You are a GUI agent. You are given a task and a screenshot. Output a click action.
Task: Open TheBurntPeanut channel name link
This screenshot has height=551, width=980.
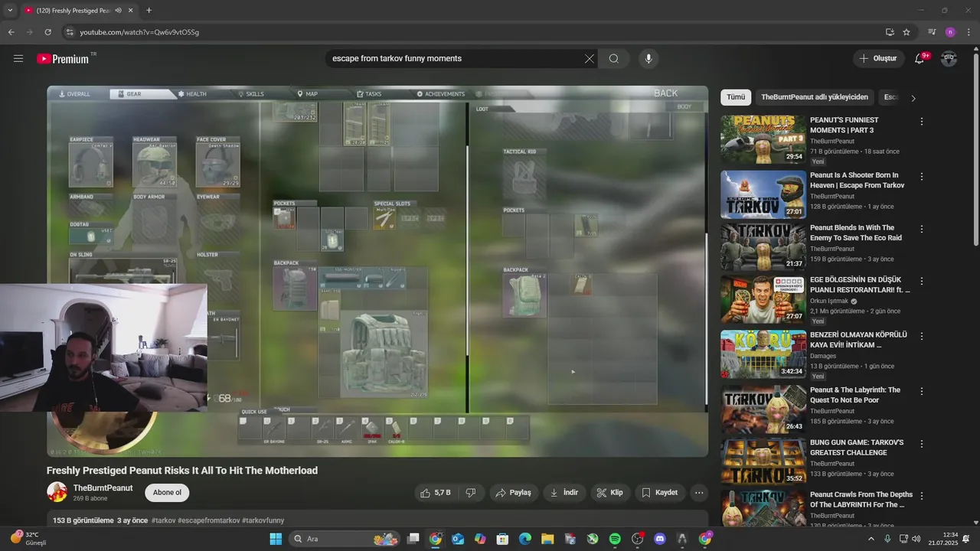click(103, 488)
